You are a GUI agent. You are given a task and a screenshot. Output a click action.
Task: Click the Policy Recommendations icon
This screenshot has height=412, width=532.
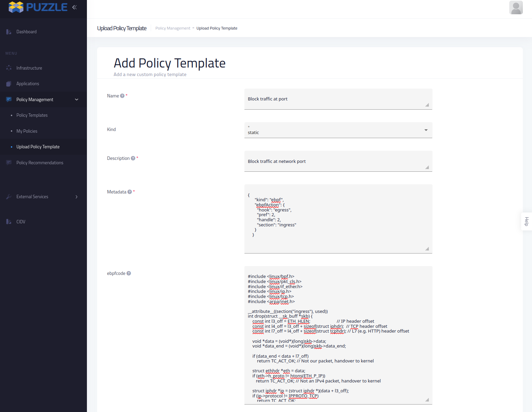pos(9,163)
